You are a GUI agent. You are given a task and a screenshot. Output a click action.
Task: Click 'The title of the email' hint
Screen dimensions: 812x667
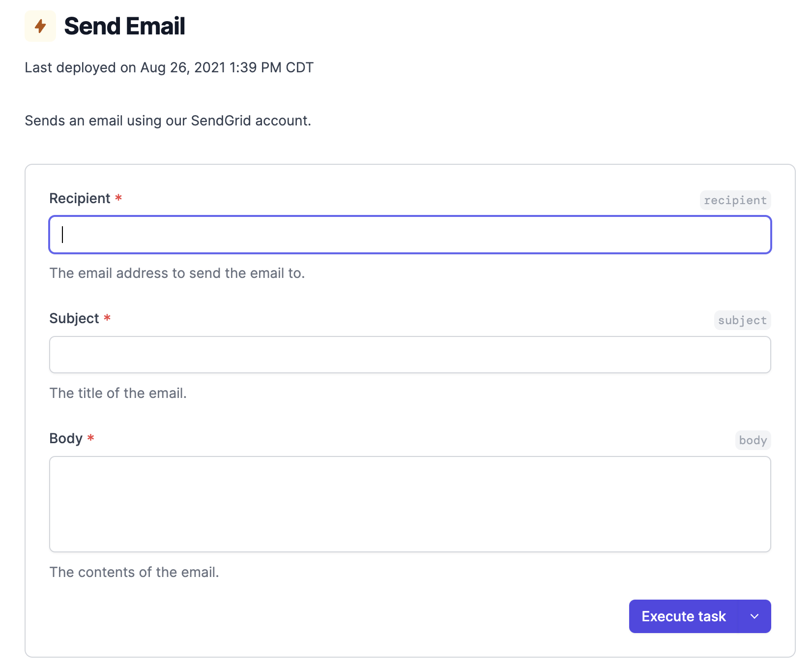click(x=118, y=393)
